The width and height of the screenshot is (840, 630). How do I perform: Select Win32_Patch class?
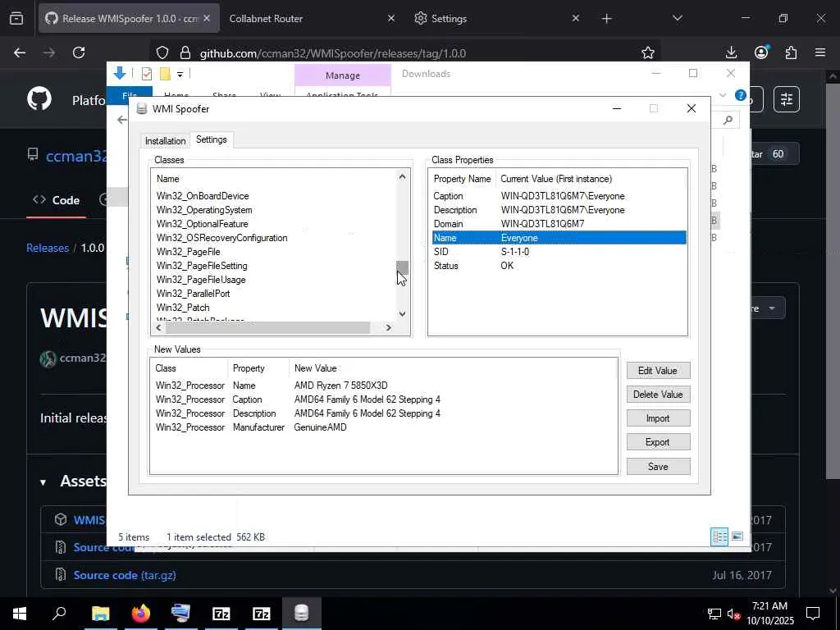[x=183, y=308]
